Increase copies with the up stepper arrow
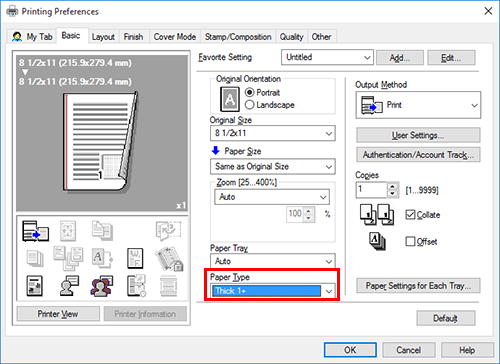Viewport: 500px width, 364px height. click(x=393, y=187)
